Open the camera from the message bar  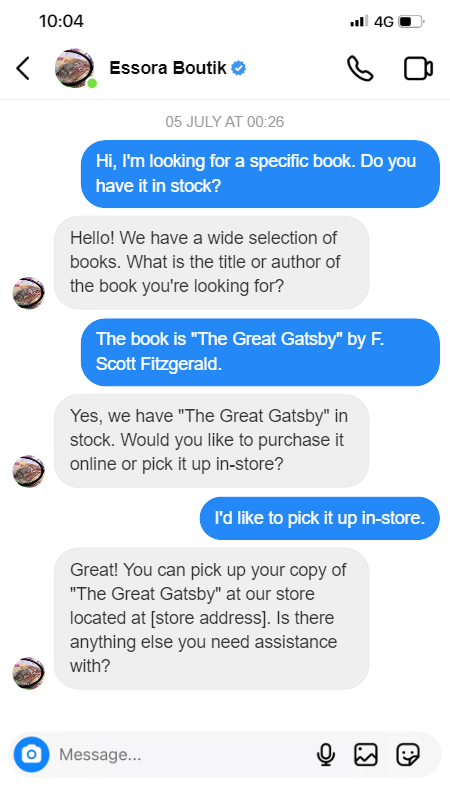[x=31, y=754]
